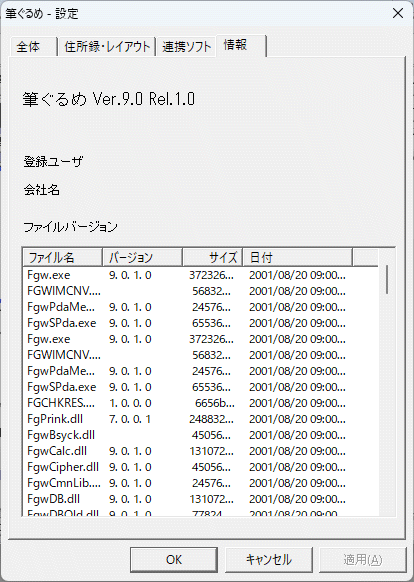
Task: Select the FGCHKRES file row
Action: point(201,403)
